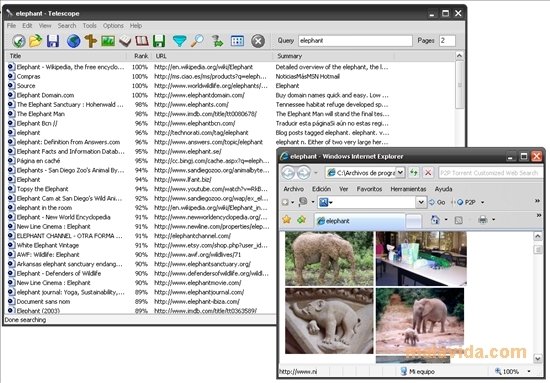This screenshot has width=550, height=383.
Task: Open the Archivo menu in Internet Explorer
Action: pos(294,189)
